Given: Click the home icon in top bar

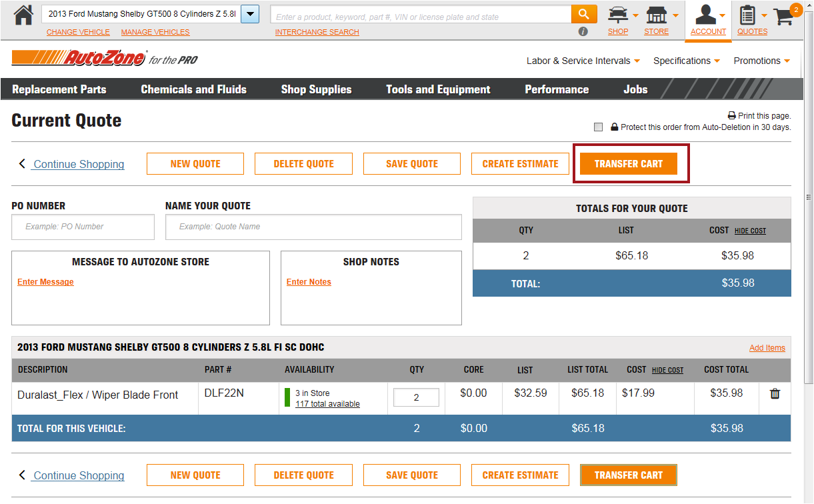Looking at the screenshot, I should [23, 15].
